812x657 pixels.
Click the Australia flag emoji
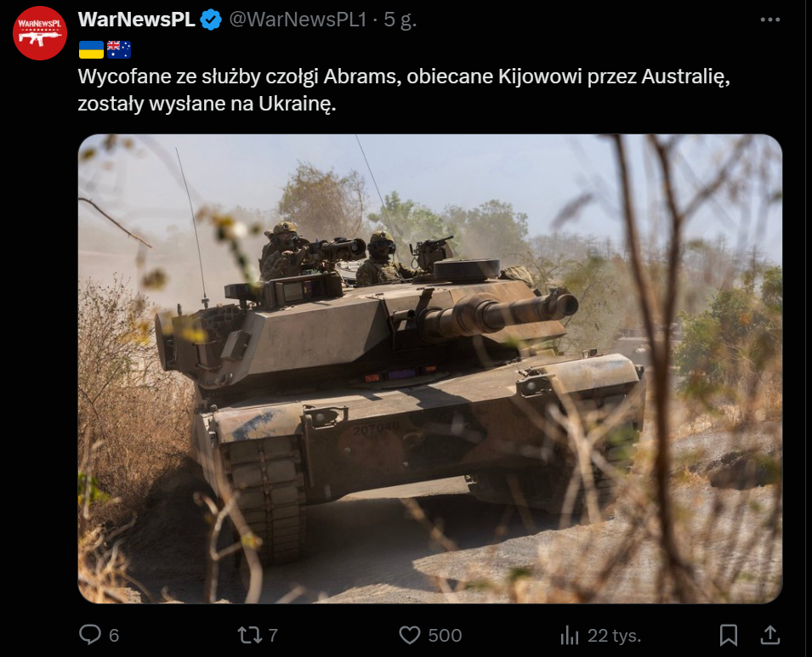pos(118,49)
